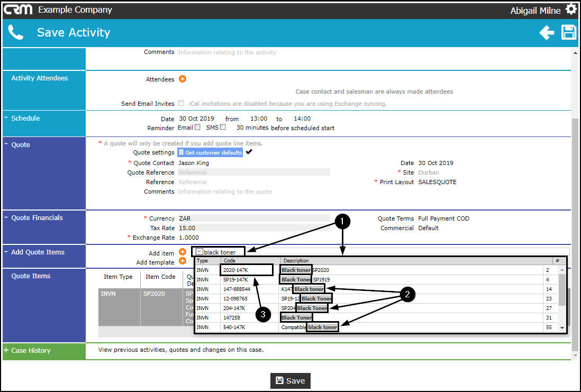Viewport: 581px width, 392px height.
Task: Click Type column header in results
Action: tap(207, 261)
